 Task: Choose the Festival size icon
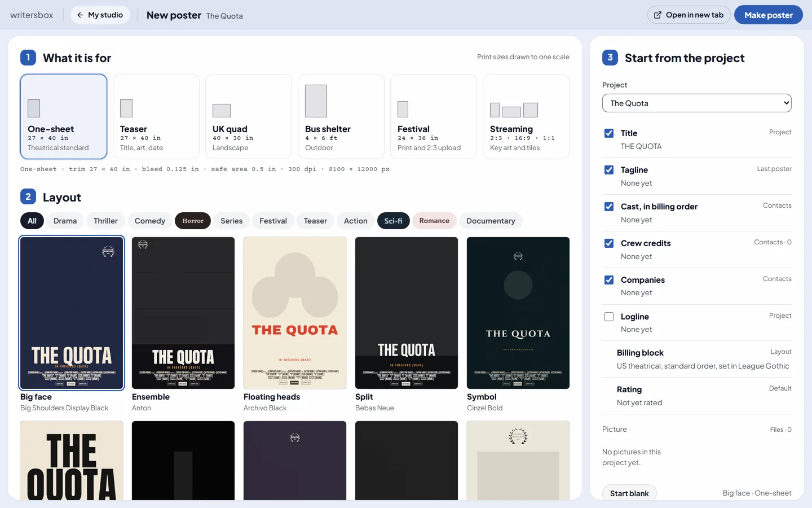(x=403, y=110)
